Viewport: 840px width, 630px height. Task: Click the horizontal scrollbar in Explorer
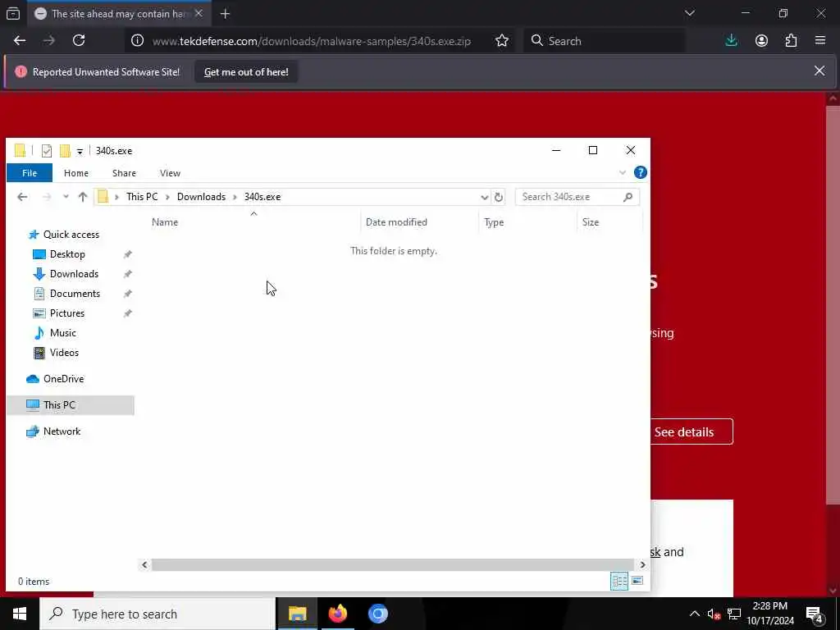click(393, 565)
